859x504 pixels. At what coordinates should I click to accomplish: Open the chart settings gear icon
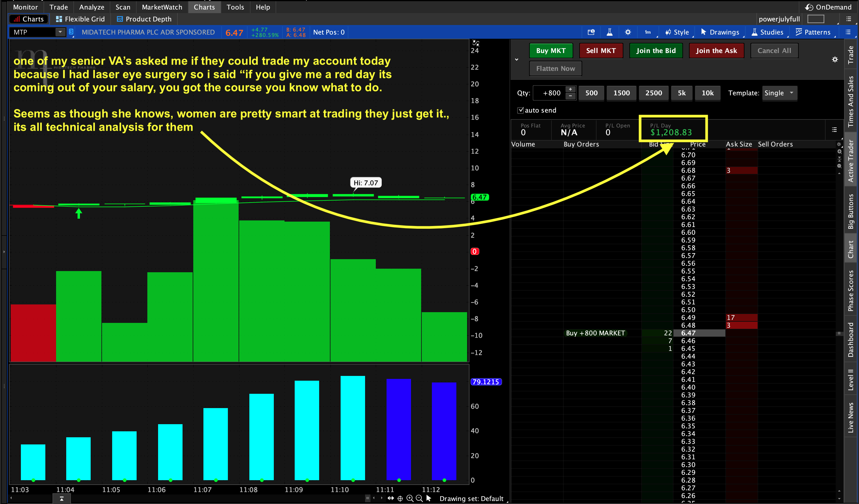point(628,32)
